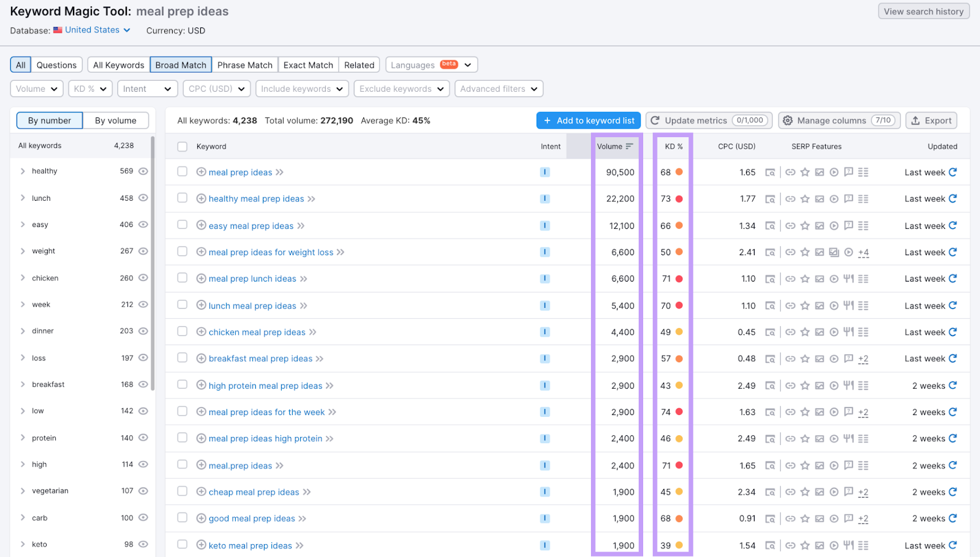Sort groups By volume
This screenshot has width=980, height=557.
click(x=116, y=121)
